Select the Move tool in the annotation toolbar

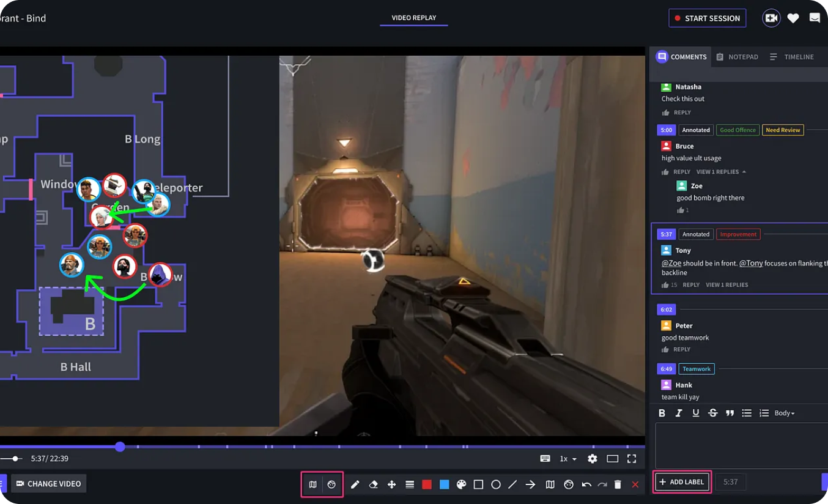tap(391, 484)
